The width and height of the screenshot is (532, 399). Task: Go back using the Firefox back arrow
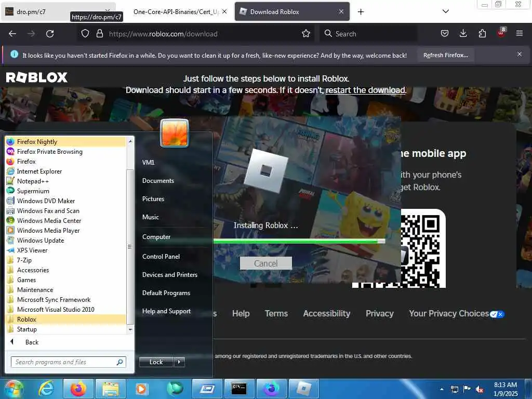coord(12,34)
